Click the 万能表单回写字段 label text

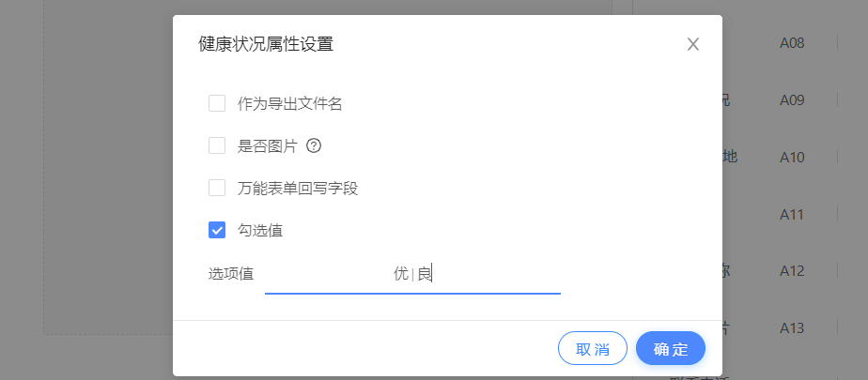298,188
